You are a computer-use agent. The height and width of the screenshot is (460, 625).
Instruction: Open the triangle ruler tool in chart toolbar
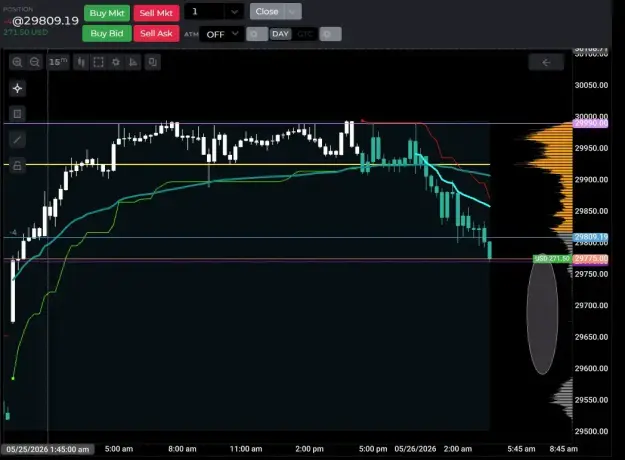[x=133, y=62]
